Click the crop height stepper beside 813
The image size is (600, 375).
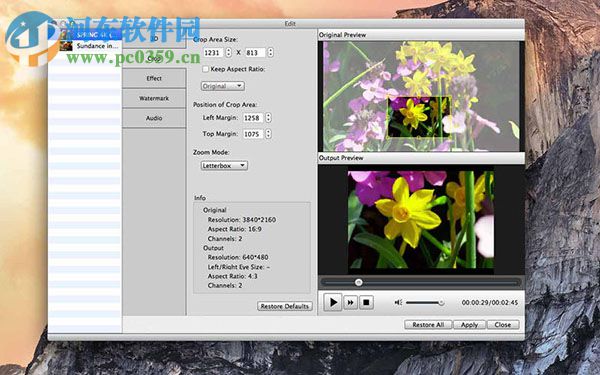pyautogui.click(x=271, y=52)
